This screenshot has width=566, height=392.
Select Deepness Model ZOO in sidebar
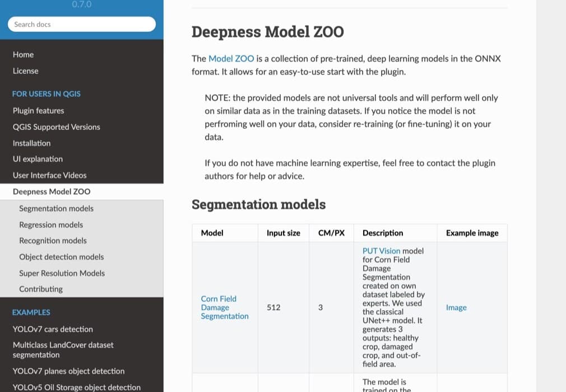(x=52, y=192)
